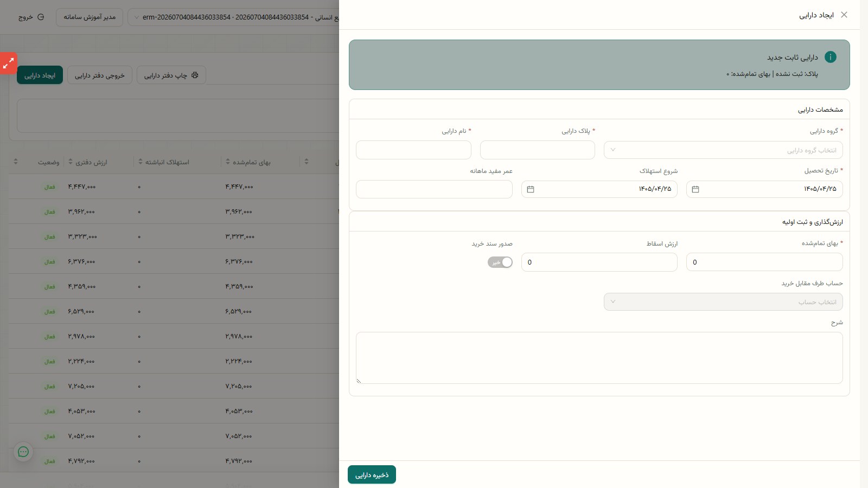868x488 pixels.
Task: Click فعال status in the ۷,۲۰۵,۰۰۰ row
Action: pos(49,387)
